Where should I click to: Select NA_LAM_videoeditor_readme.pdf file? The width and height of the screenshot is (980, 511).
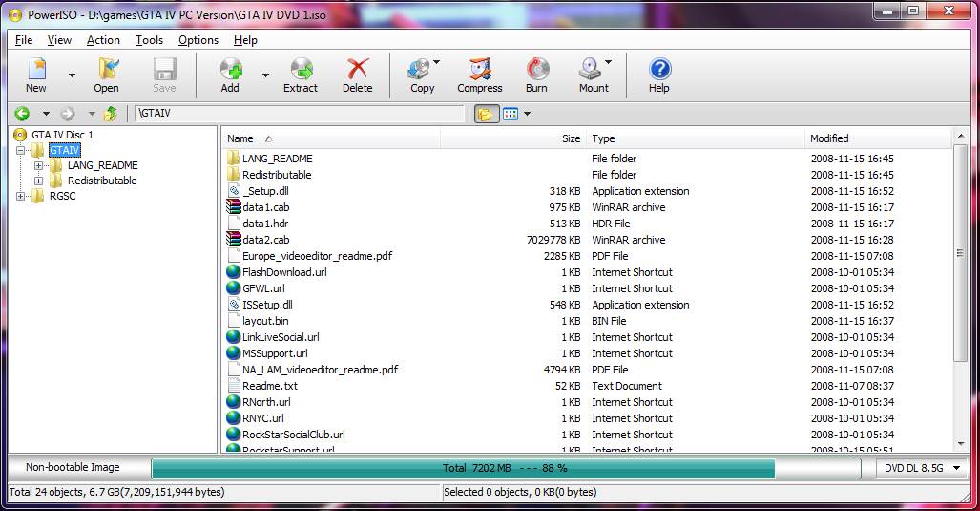320,371
